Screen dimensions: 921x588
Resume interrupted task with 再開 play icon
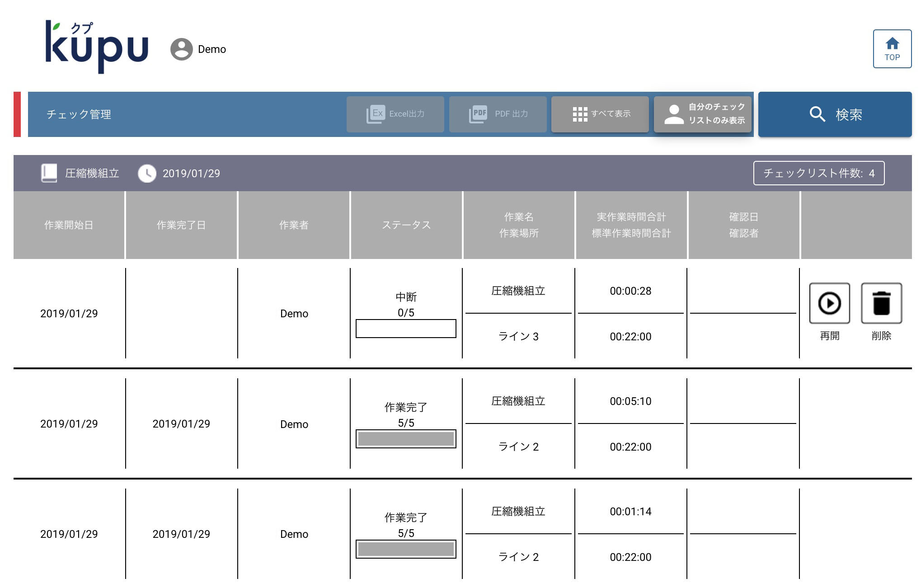pos(829,303)
